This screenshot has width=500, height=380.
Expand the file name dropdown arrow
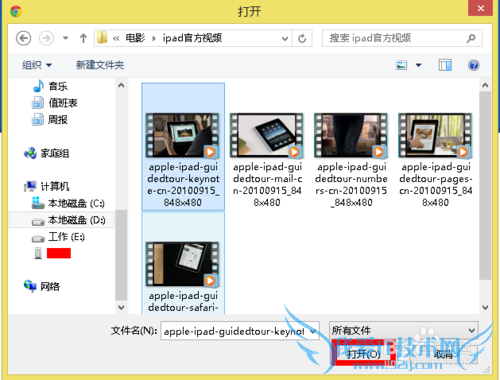click(x=313, y=331)
